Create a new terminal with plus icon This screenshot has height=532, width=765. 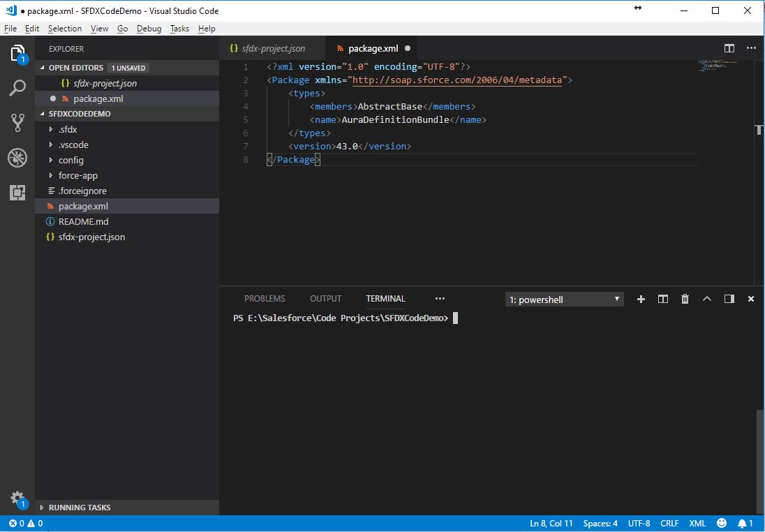tap(641, 300)
